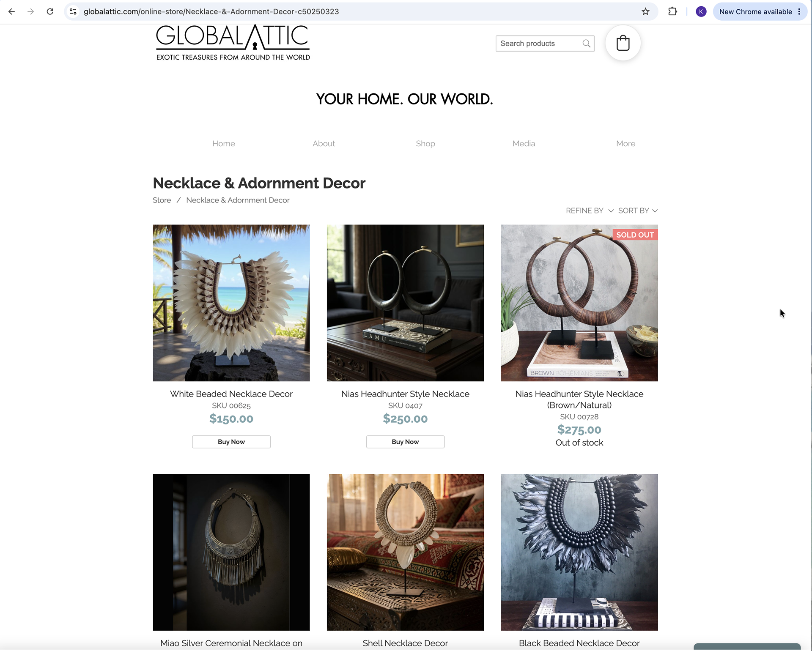
Task: Open the shopping bag cart
Action: coord(623,43)
